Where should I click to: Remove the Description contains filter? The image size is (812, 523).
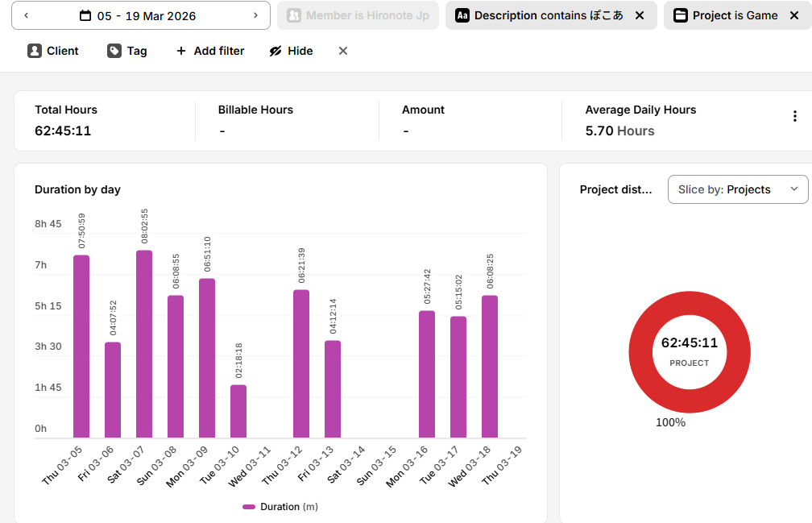640,15
